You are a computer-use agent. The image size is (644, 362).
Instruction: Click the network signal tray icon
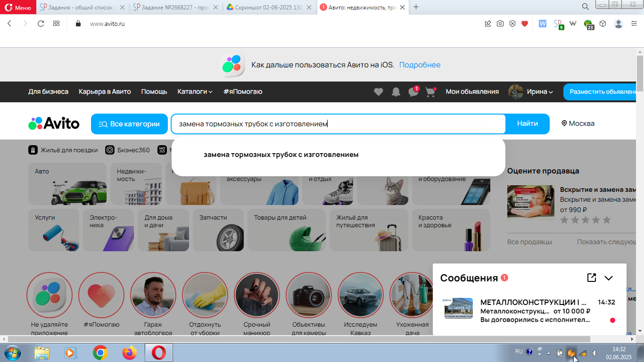tap(583, 353)
